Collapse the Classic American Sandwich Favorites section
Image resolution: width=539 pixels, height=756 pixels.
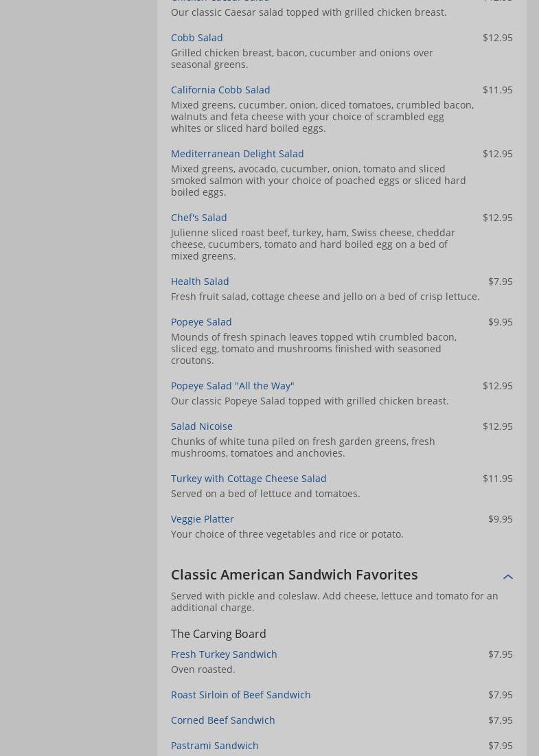pyautogui.click(x=507, y=576)
